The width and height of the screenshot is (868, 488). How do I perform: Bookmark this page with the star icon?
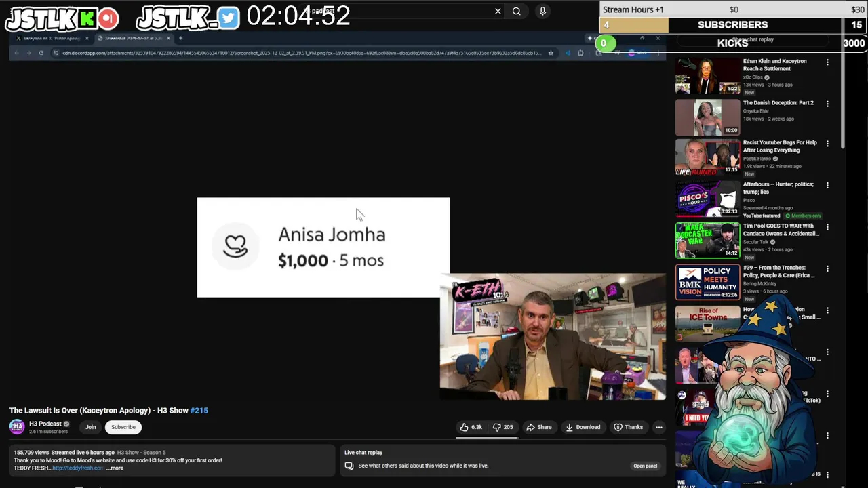pyautogui.click(x=551, y=52)
